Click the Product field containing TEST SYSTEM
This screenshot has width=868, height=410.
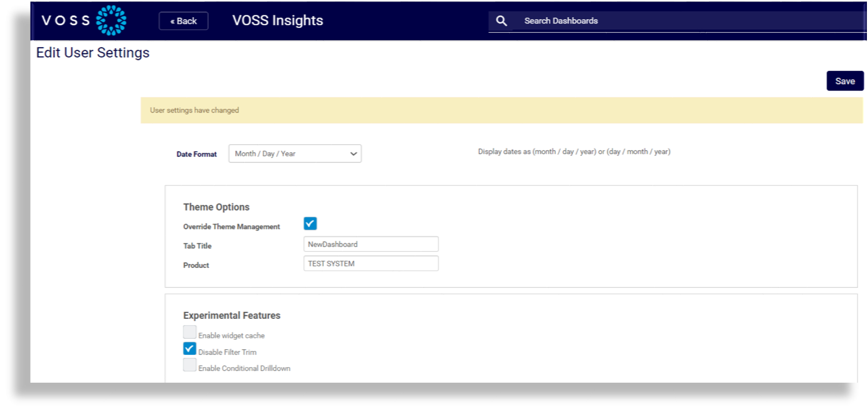(x=371, y=264)
